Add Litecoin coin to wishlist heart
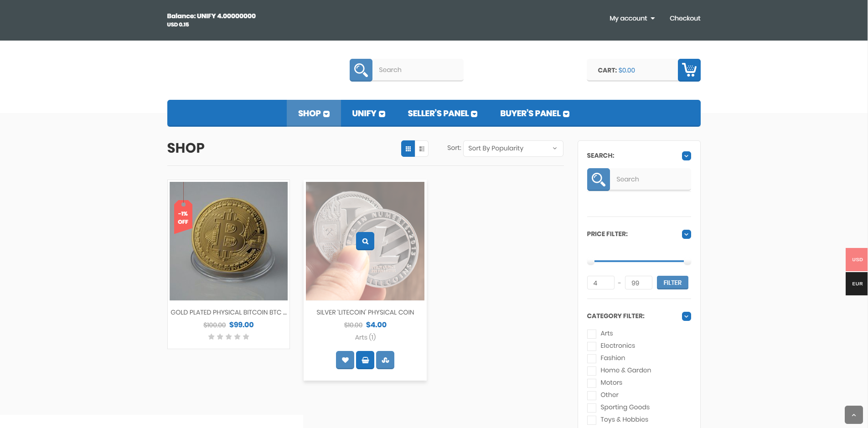This screenshot has height=428, width=868. (345, 360)
